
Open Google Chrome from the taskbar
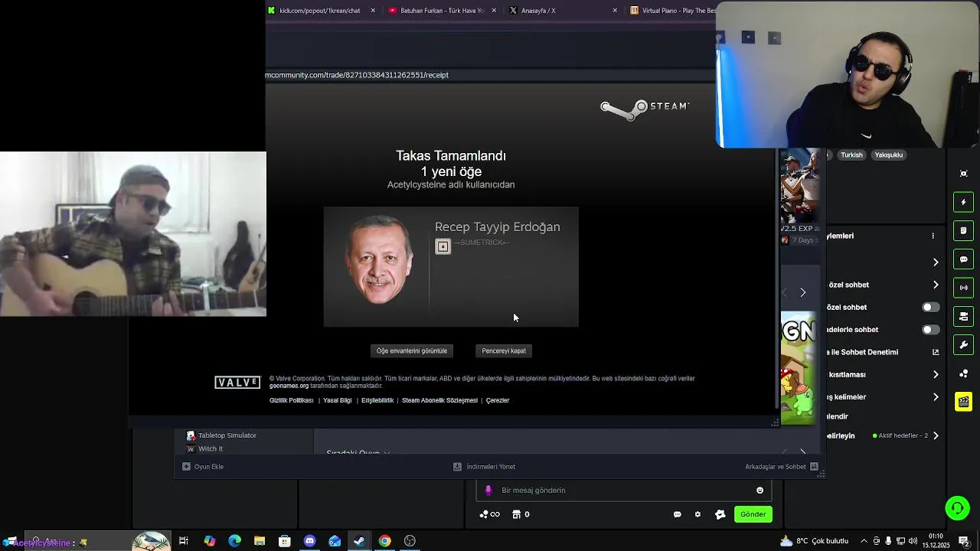[x=384, y=541]
